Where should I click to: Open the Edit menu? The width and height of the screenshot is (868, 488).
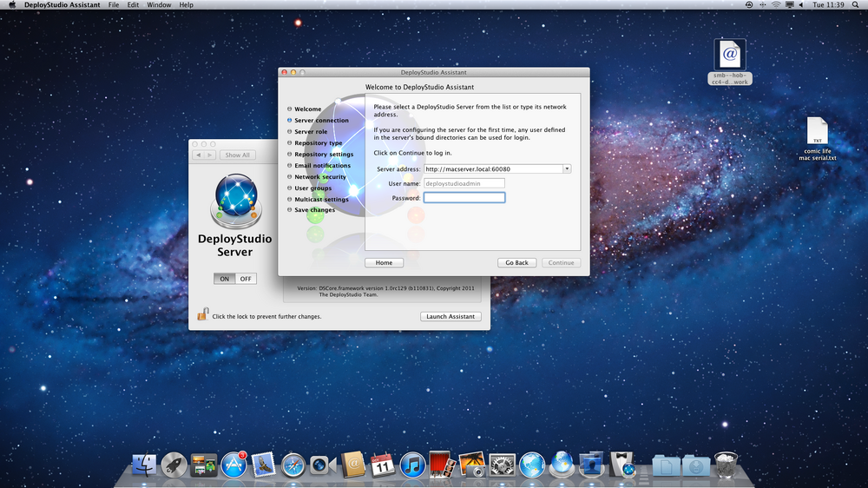click(133, 5)
